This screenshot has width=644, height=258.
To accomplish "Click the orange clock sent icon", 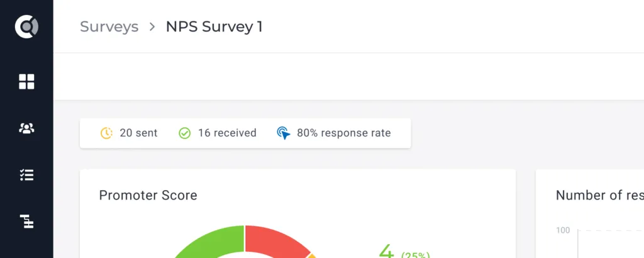I will coord(106,133).
